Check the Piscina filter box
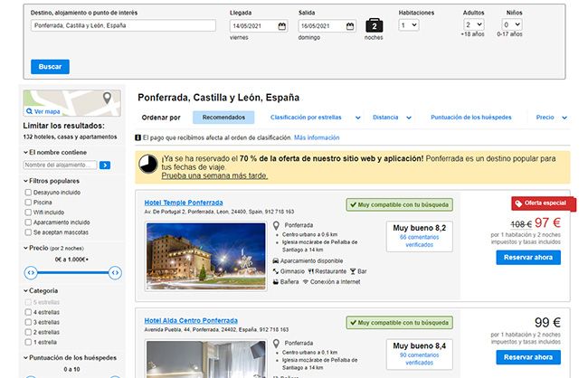The image size is (588, 378). pyautogui.click(x=28, y=202)
